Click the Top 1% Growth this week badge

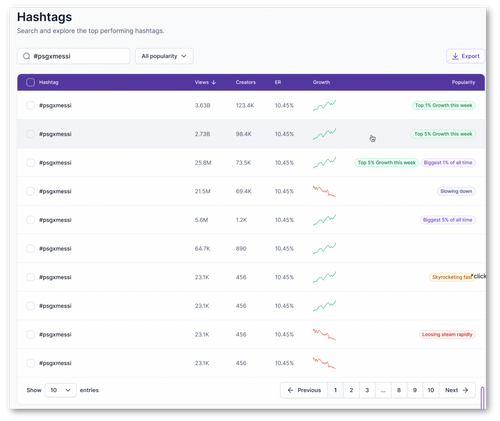point(444,105)
